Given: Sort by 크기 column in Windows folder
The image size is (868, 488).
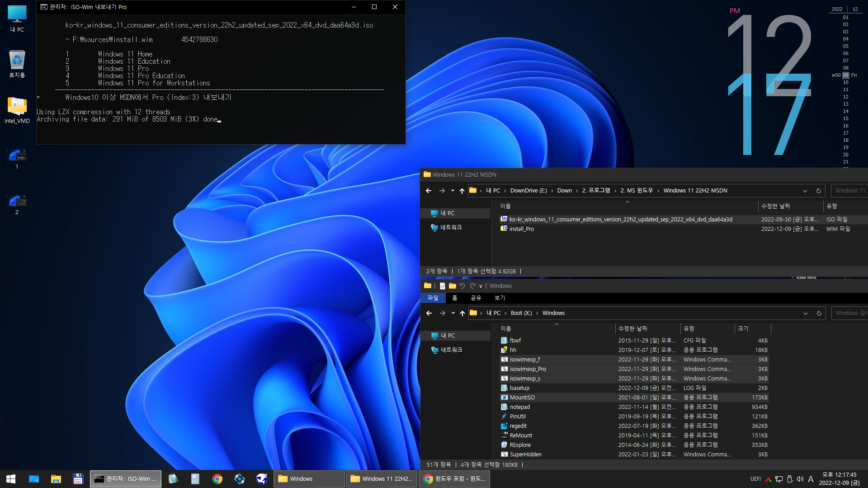Looking at the screenshot, I should 752,328.
